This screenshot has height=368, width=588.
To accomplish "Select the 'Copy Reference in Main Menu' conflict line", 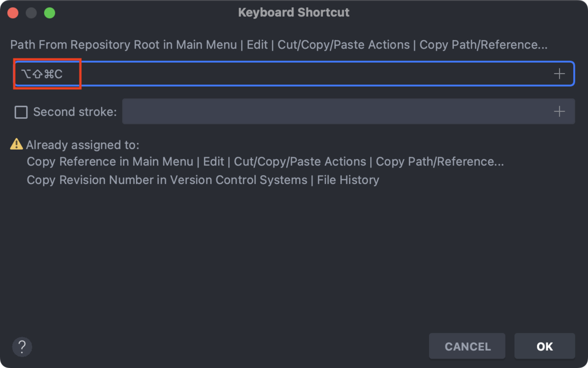I will pyautogui.click(x=265, y=161).
